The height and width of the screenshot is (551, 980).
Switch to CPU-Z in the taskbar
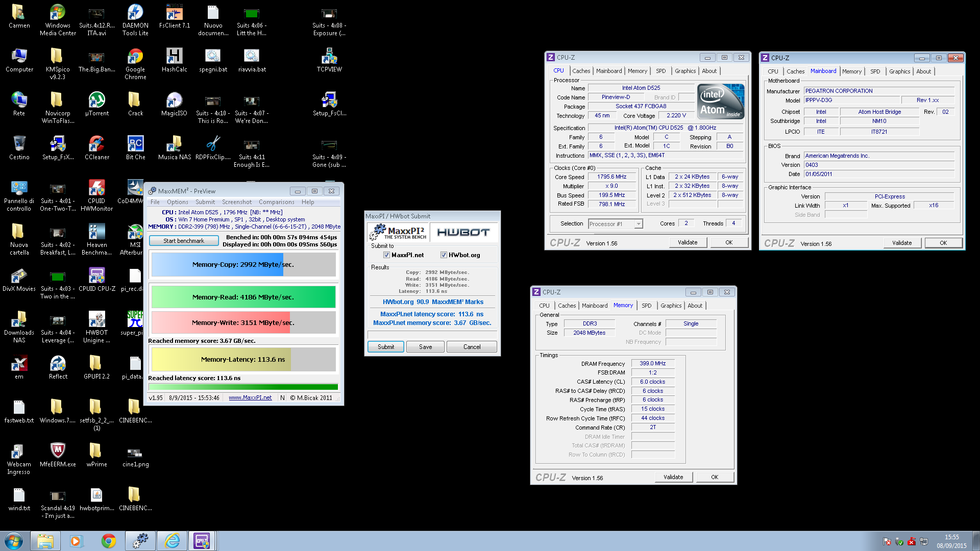coord(202,541)
